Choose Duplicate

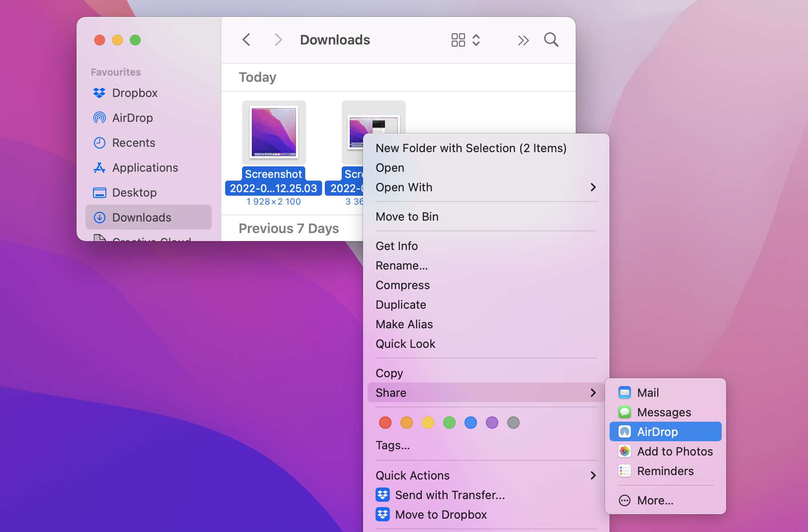486,305
